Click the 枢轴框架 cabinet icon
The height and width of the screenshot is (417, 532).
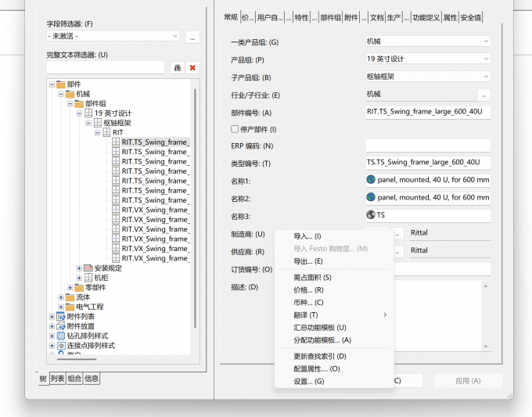coord(97,123)
